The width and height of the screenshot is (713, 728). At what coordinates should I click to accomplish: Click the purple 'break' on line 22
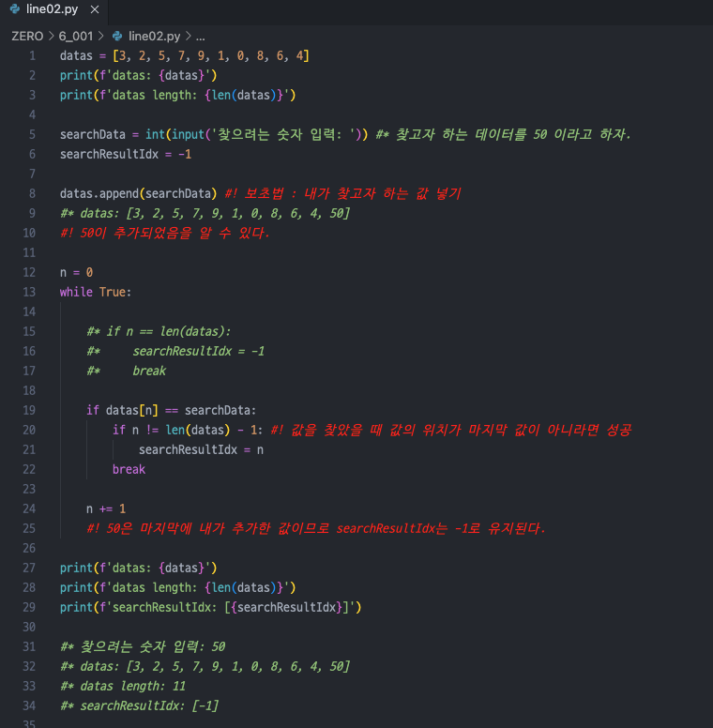(129, 469)
